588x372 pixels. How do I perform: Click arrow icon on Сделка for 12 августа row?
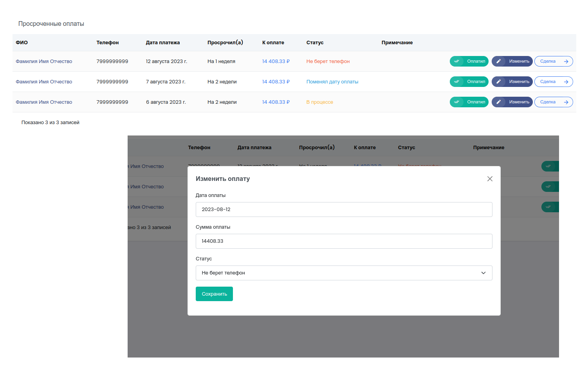566,61
